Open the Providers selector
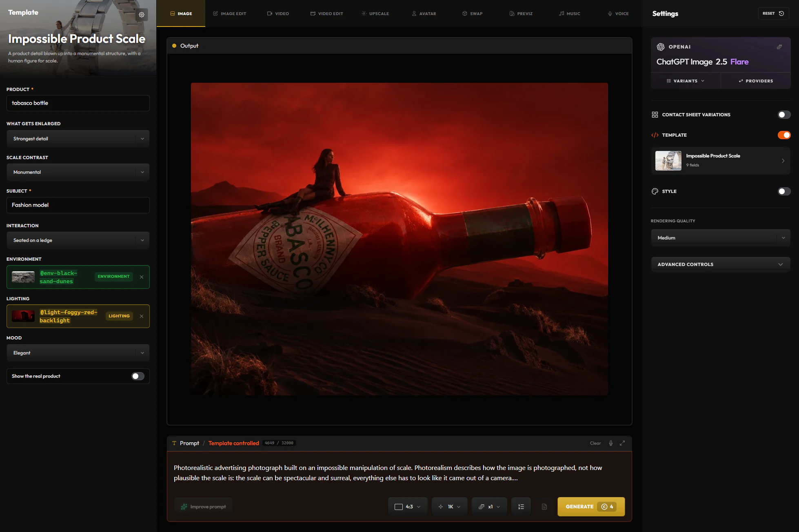 [756, 81]
